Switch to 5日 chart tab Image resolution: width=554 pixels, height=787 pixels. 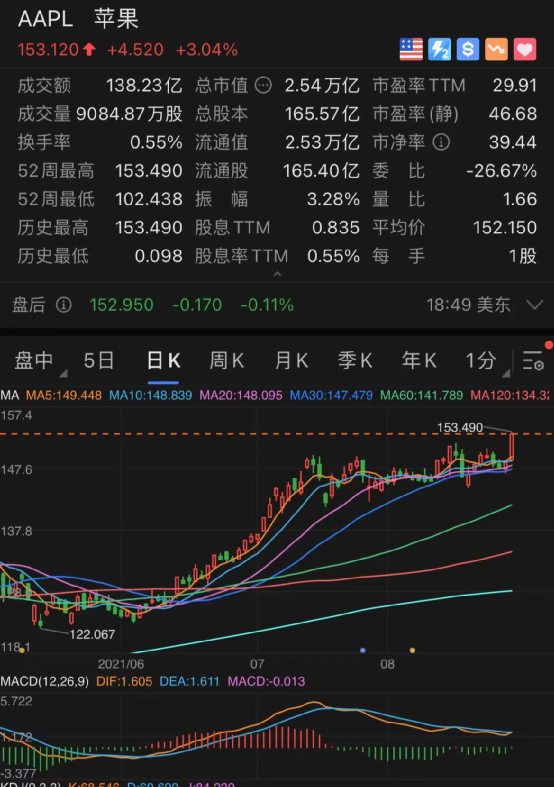[99, 360]
